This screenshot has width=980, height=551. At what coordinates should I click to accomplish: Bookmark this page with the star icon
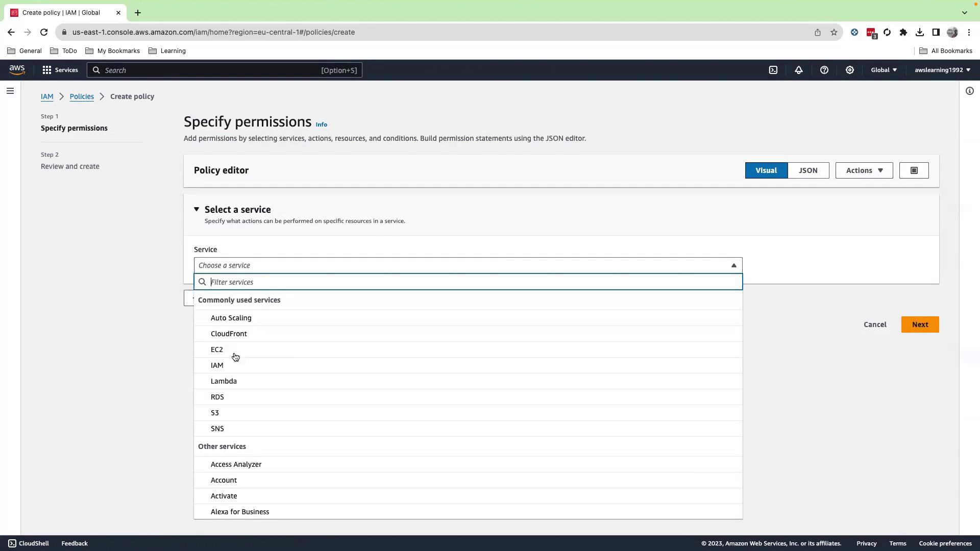[x=834, y=32]
